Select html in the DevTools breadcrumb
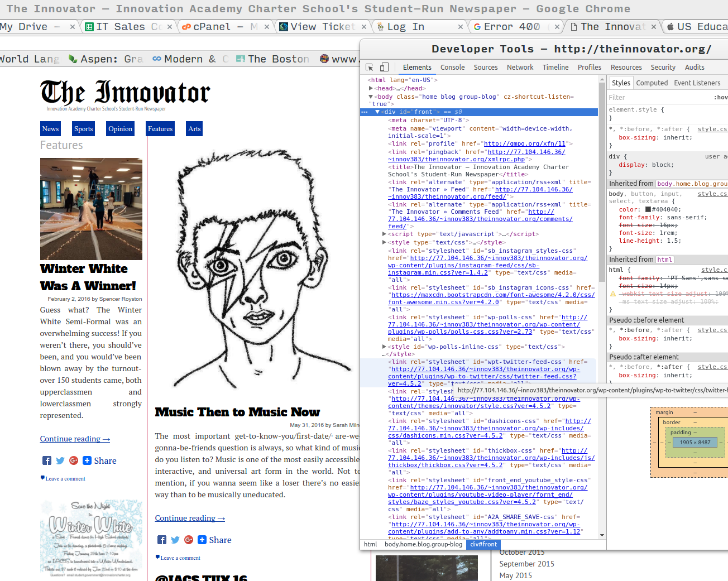The width and height of the screenshot is (728, 581). (371, 544)
